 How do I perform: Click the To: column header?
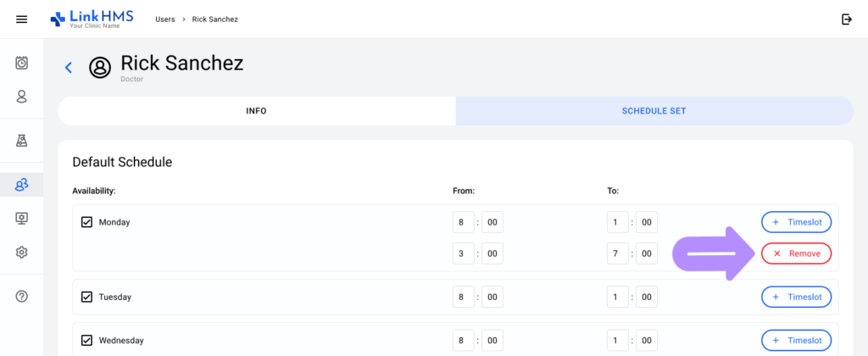pos(613,191)
